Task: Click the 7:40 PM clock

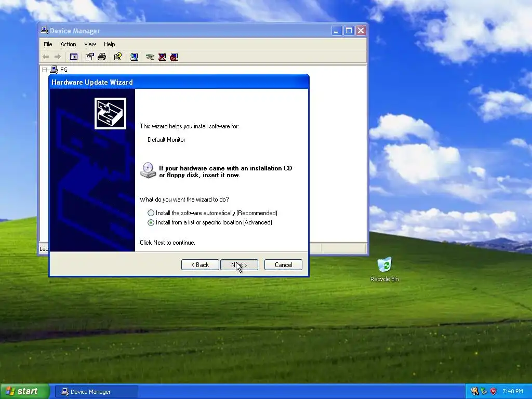Action: pos(513,392)
